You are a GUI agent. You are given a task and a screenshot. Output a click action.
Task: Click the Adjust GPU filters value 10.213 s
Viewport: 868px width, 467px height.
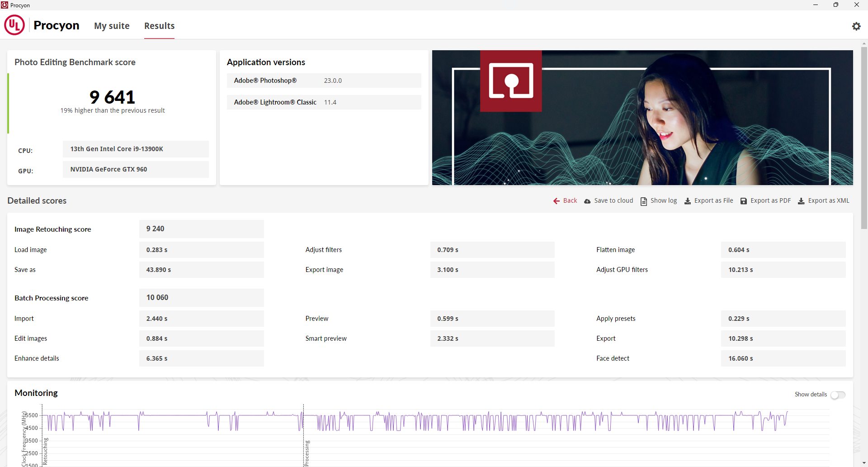[783, 270]
